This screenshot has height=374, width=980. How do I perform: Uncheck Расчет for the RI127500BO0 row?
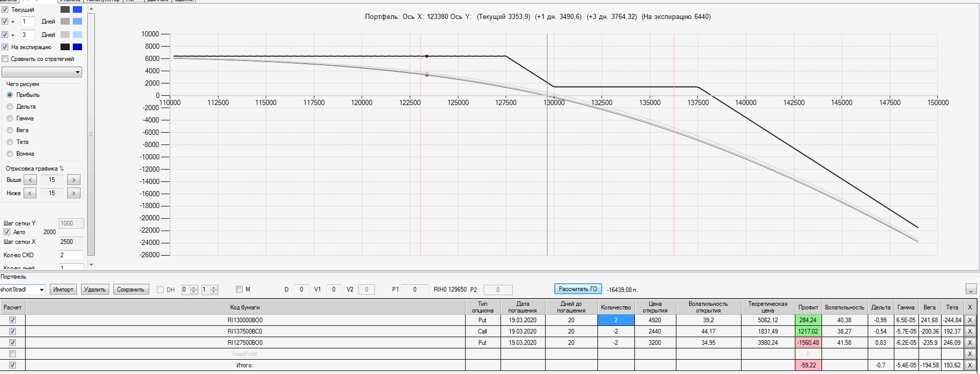[x=13, y=343]
